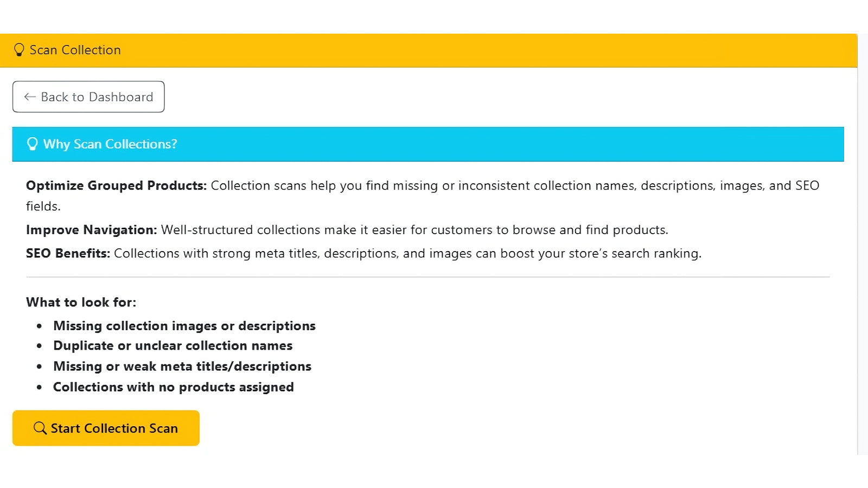Screen dimensions: 868x488
Task: Click the lightbulb icon beside Scan Collection title
Action: coord(19,50)
